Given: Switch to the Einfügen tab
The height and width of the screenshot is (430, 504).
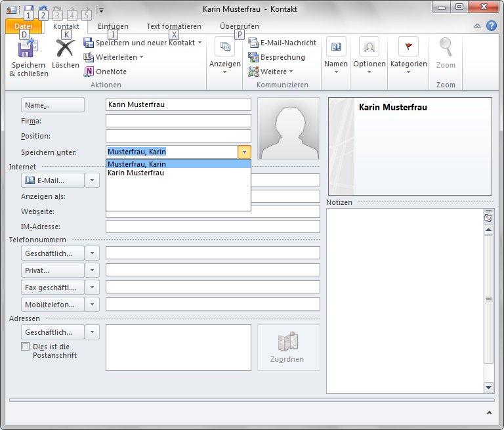Looking at the screenshot, I should tap(113, 26).
